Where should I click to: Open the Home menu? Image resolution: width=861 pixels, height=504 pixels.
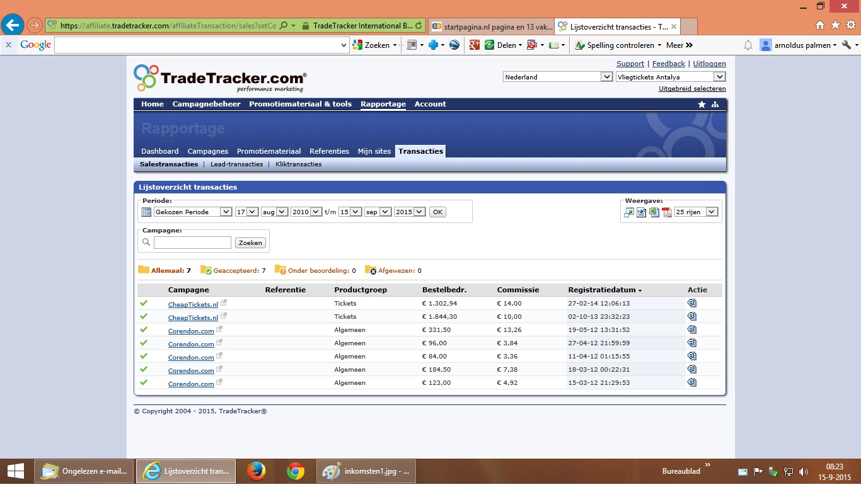click(x=153, y=104)
